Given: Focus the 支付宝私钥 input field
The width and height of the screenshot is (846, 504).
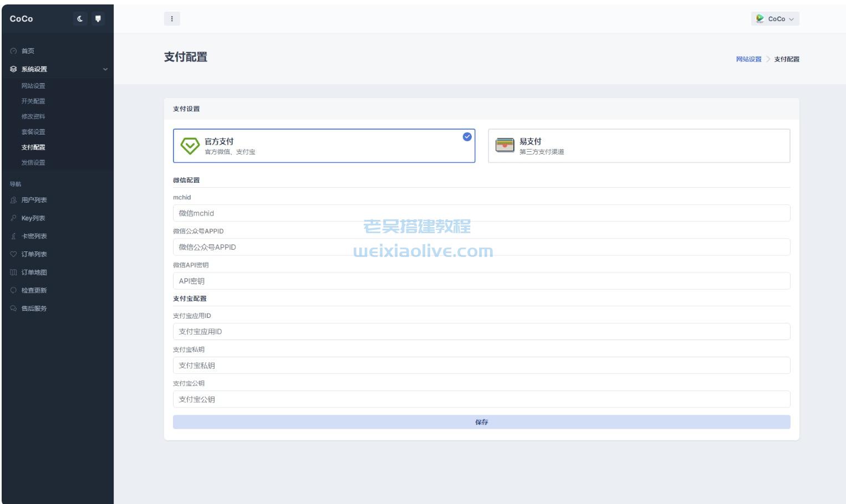Looking at the screenshot, I should [481, 366].
